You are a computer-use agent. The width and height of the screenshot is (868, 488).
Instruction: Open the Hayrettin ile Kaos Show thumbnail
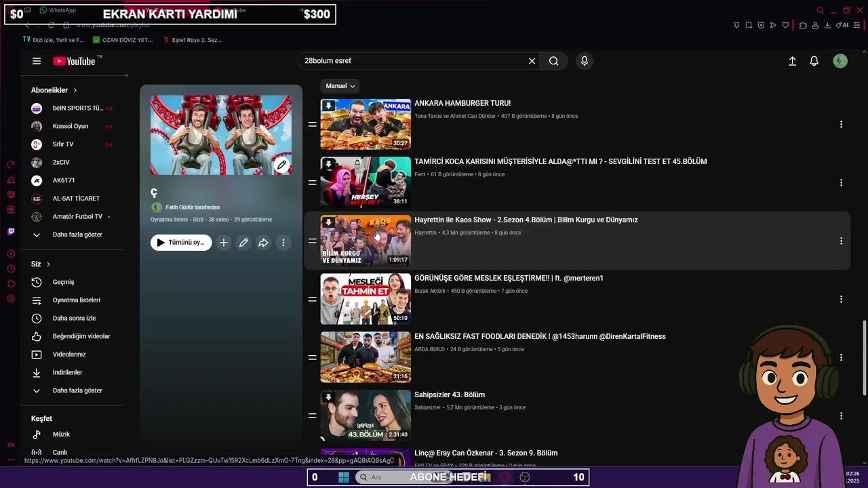(x=366, y=241)
